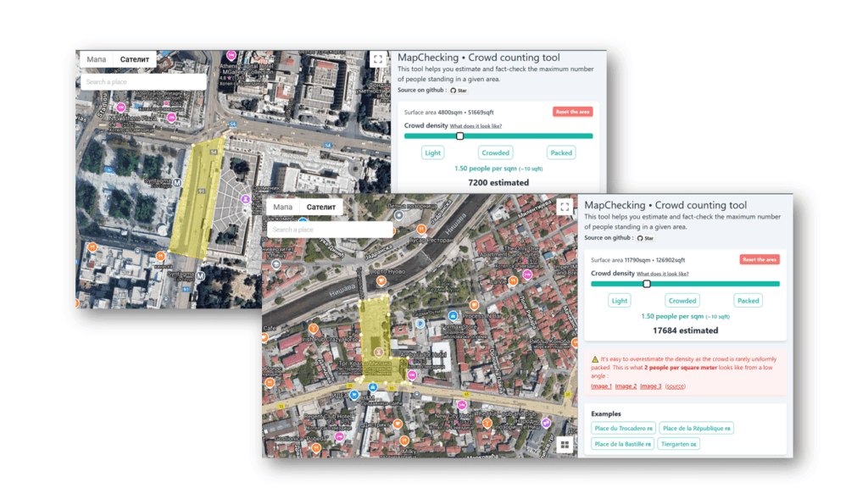
Task: Click the grid icon on the Niš map
Action: pyautogui.click(x=564, y=444)
